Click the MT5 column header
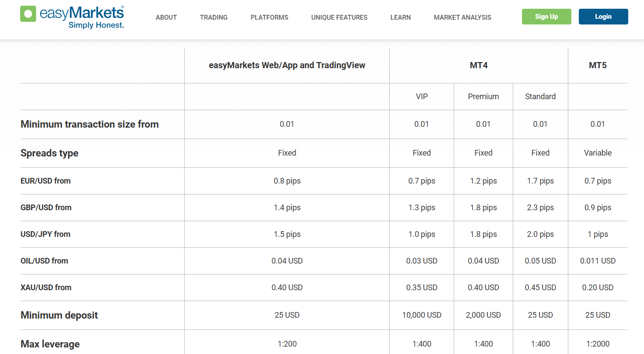644x354 pixels. tap(598, 66)
